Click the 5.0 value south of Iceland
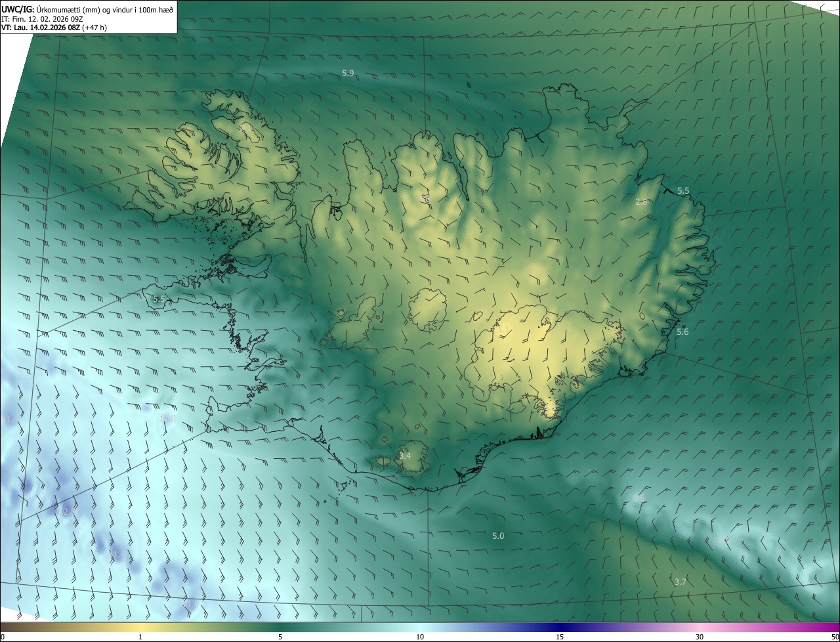The height and width of the screenshot is (642, 840). [498, 536]
